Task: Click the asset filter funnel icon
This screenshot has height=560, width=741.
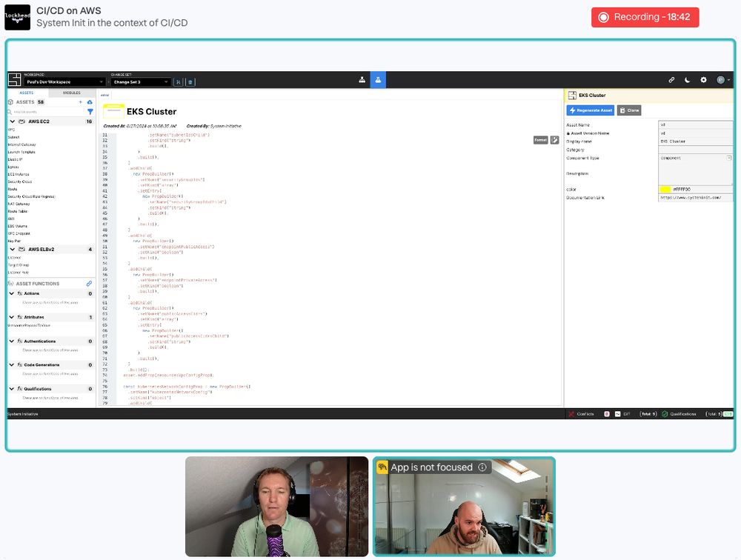Action: [90, 112]
